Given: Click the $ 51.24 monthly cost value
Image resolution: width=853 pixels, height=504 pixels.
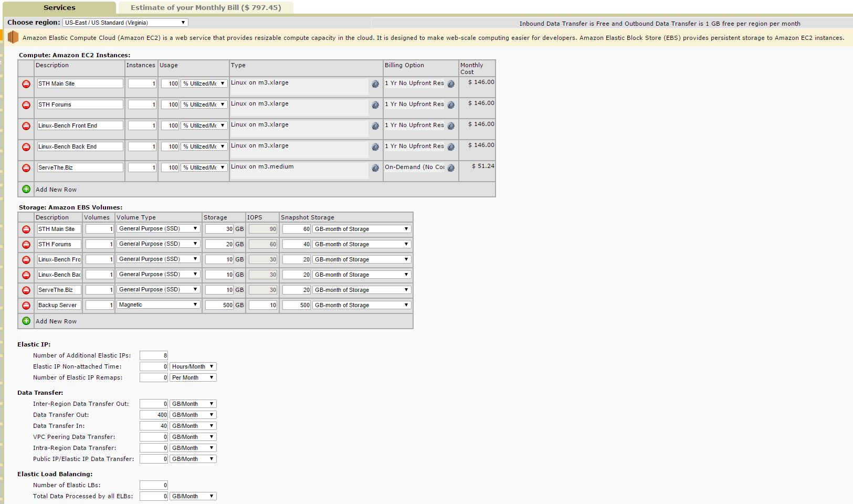Looking at the screenshot, I should point(483,166).
